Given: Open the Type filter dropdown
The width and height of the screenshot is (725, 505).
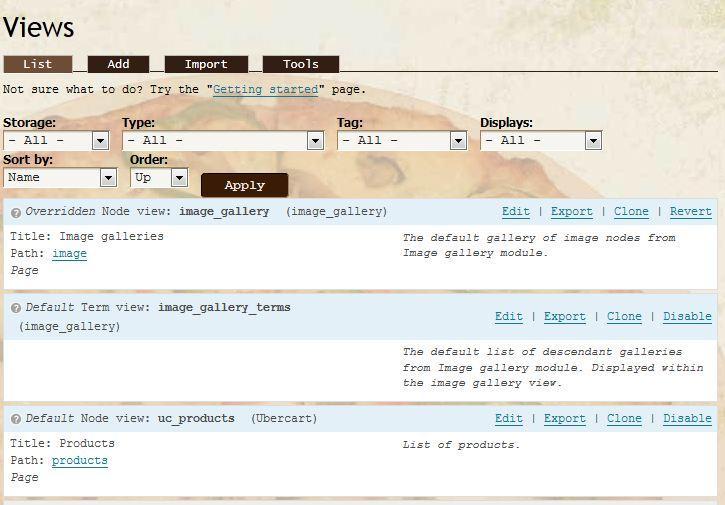Looking at the screenshot, I should coord(223,141).
